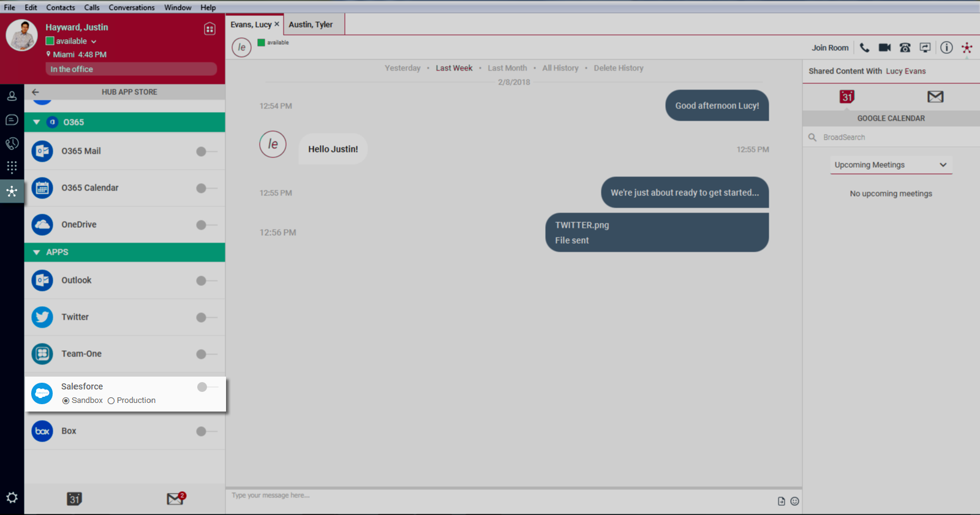Show Last Month chat history
This screenshot has height=515, width=980.
click(507, 68)
